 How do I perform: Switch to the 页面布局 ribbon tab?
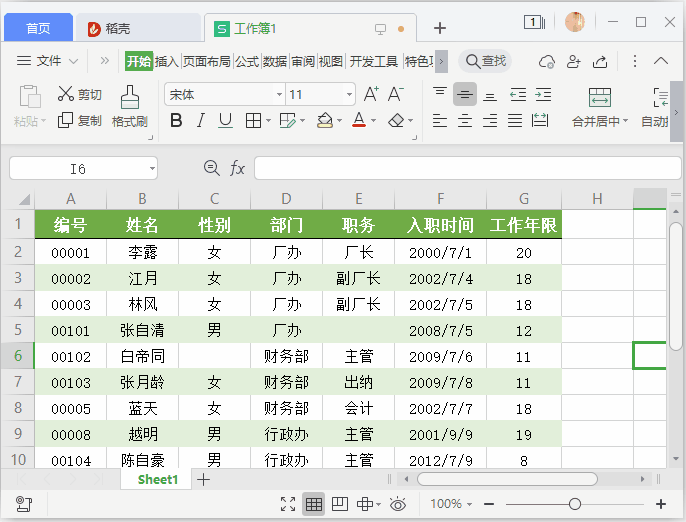(x=206, y=61)
